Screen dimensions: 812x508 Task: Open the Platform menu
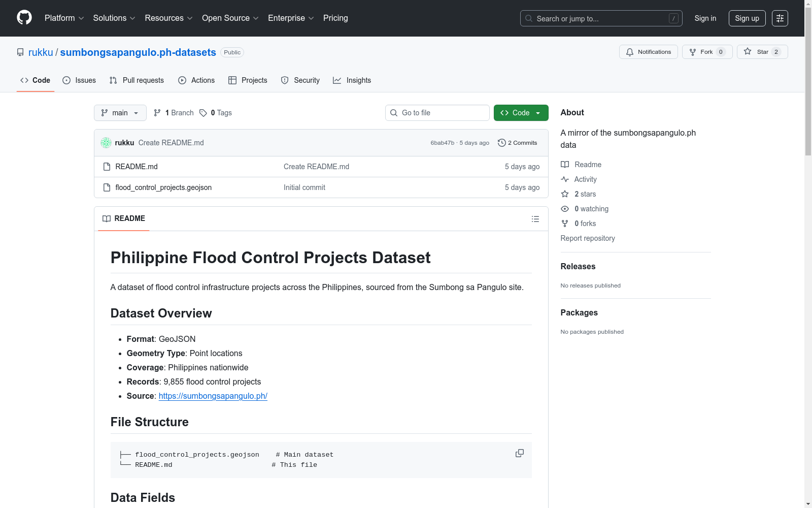point(64,18)
